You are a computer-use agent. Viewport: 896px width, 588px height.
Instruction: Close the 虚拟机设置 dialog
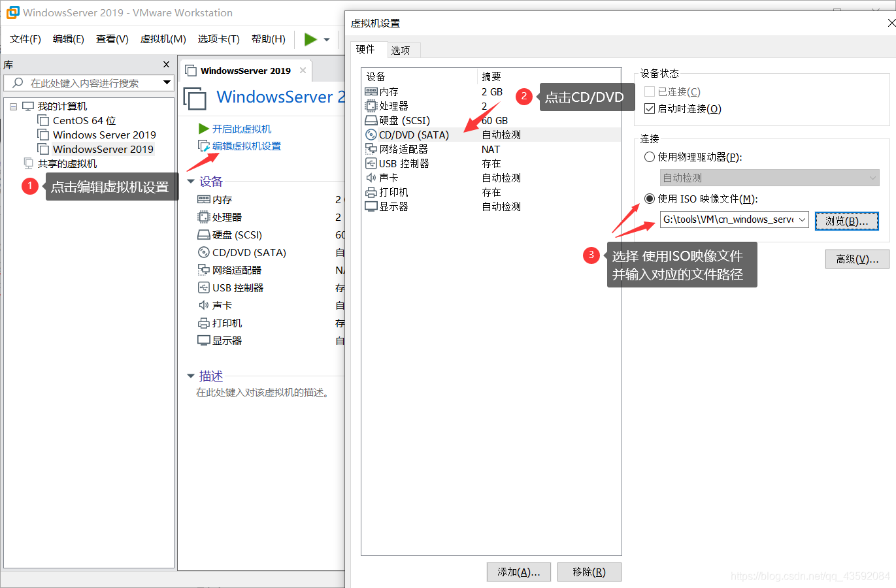pos(891,23)
